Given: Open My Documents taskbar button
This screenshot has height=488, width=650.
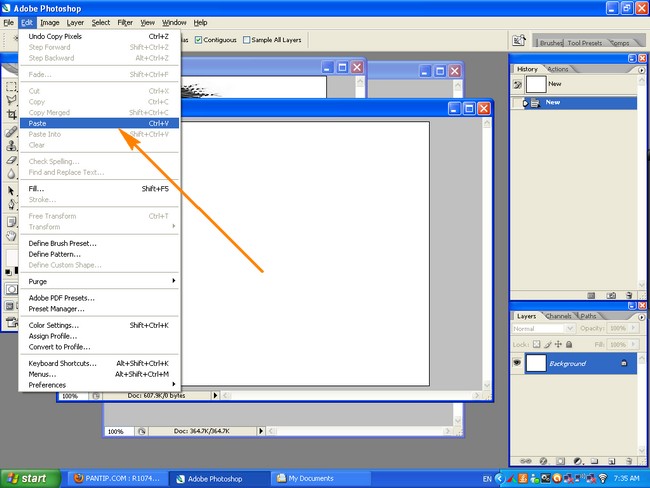Looking at the screenshot, I should [320, 478].
